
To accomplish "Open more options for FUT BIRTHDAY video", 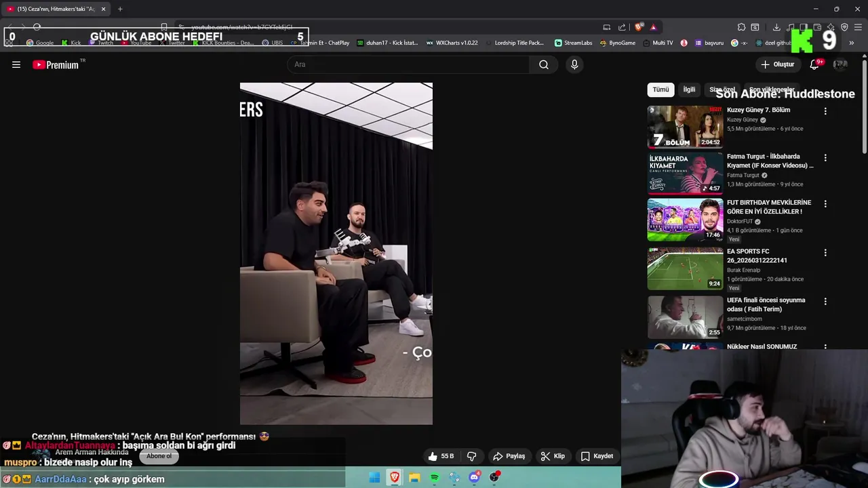I will (825, 204).
